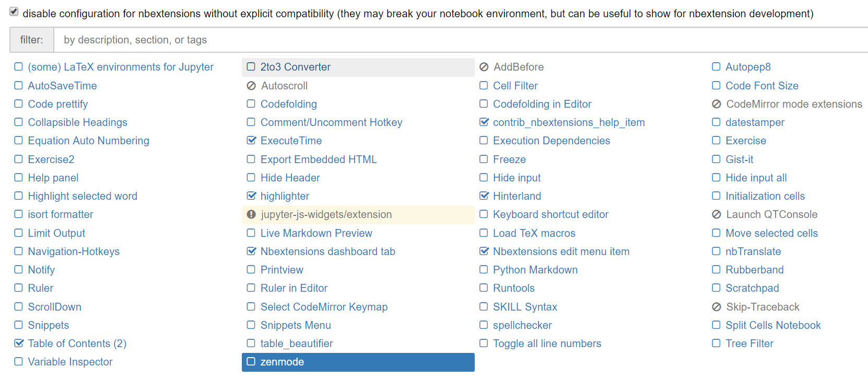Click the disabled icon beside AddBefore
The height and width of the screenshot is (378, 868).
(484, 67)
